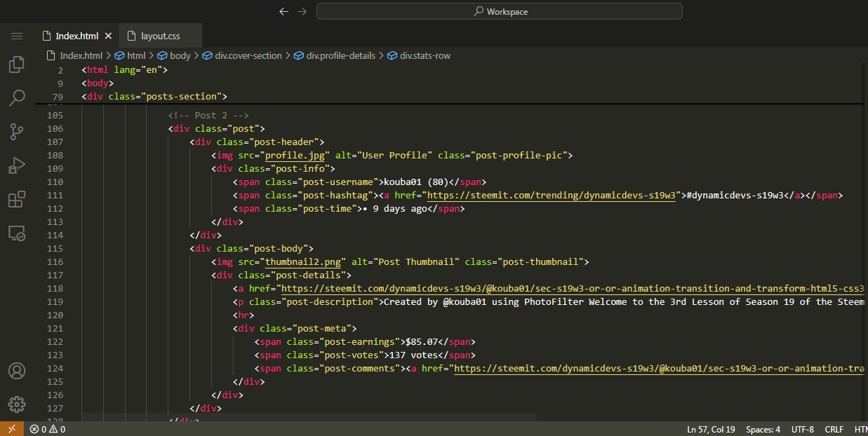Open the Explorer view in activity bar
The image size is (868, 436).
(x=17, y=65)
